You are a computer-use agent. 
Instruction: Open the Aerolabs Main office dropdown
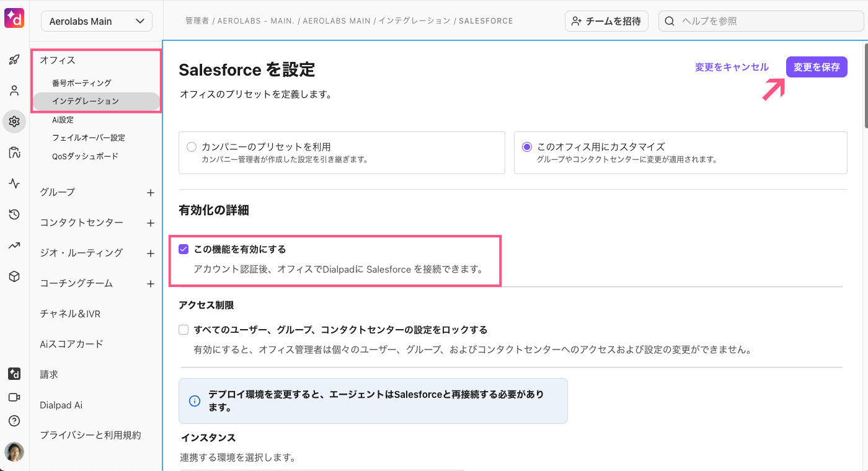97,21
